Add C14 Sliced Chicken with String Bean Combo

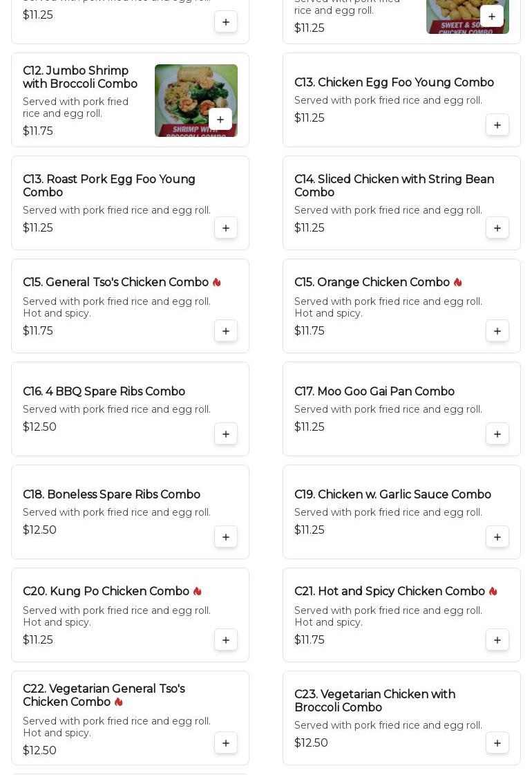click(497, 228)
